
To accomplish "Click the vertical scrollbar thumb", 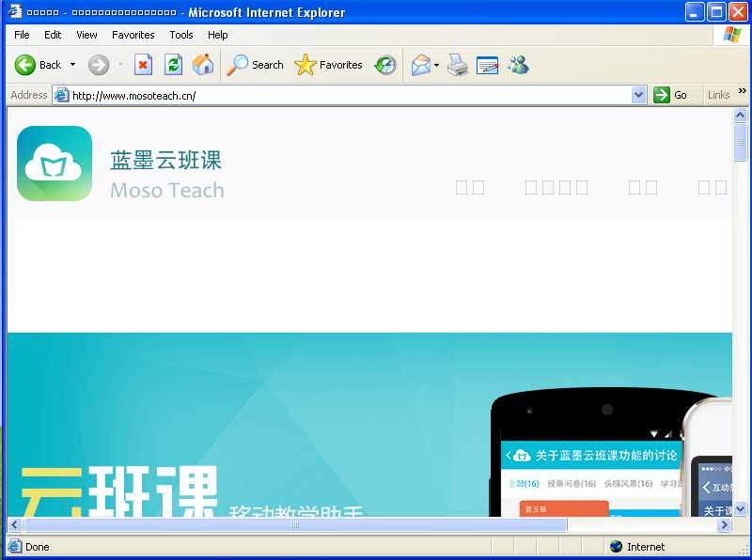I will pyautogui.click(x=740, y=142).
